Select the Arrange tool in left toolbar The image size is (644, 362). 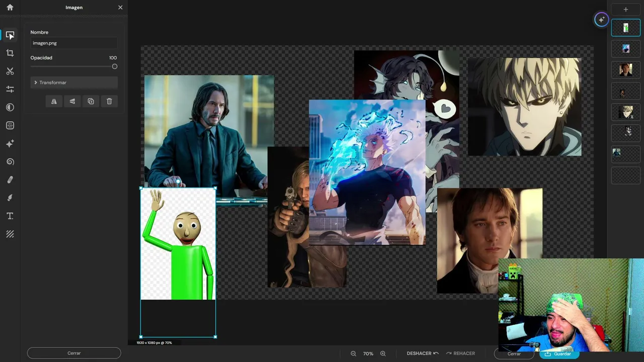tap(10, 35)
